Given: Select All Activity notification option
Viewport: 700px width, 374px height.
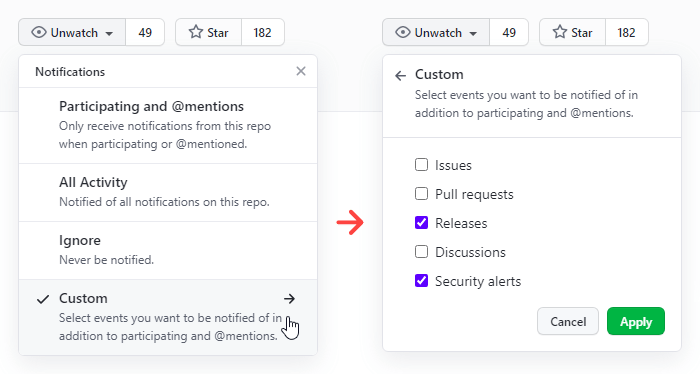Looking at the screenshot, I should (x=168, y=192).
